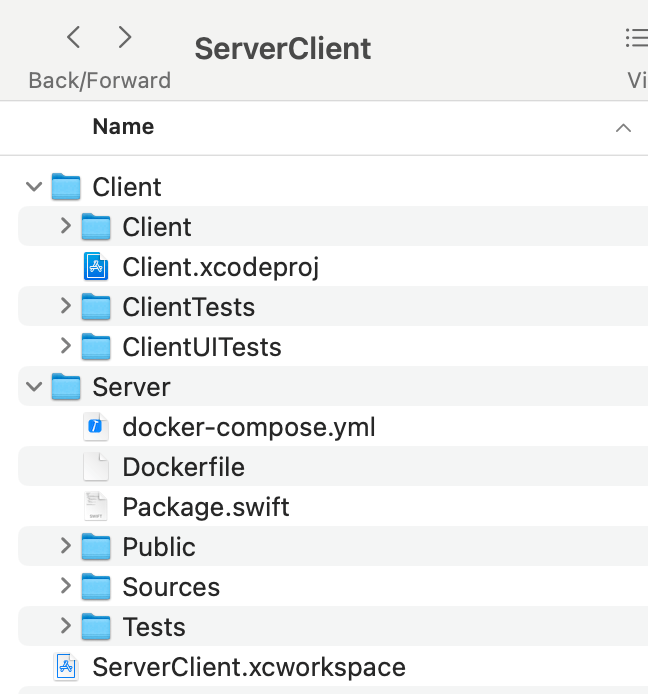Toggle sort order with the column caret
Screen dimensions: 648x694
(623, 128)
